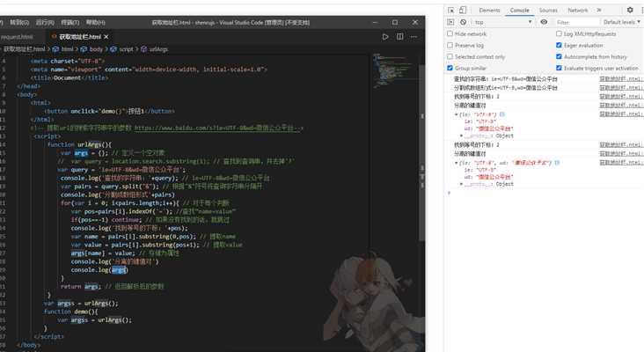Screen dimensions: 644x352
Task: Click the urlArgs breadcrumb item
Action: [x=158, y=49]
